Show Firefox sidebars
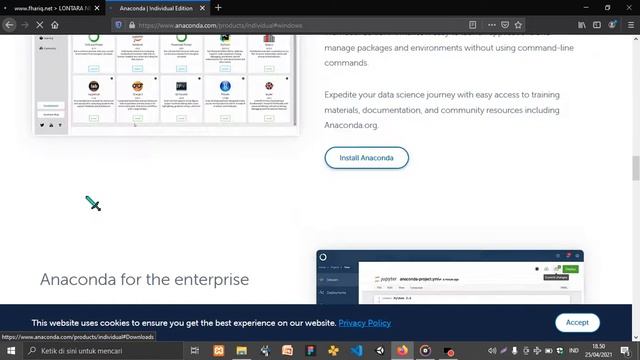The width and height of the screenshot is (640, 360). [x=597, y=25]
